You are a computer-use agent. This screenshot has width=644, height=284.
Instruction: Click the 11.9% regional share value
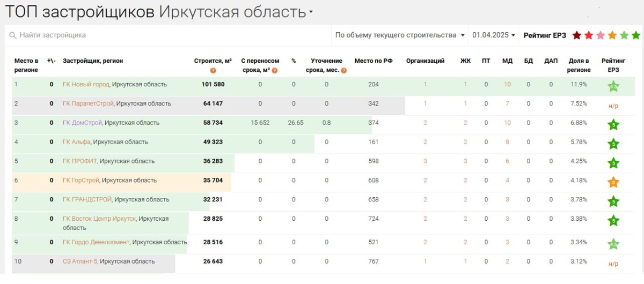click(x=579, y=85)
